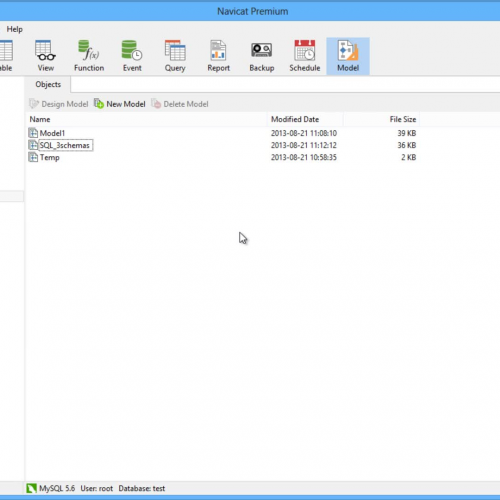Click the date 2013-08-21 11:08:10
This screenshot has height=500, width=500.
(x=304, y=133)
